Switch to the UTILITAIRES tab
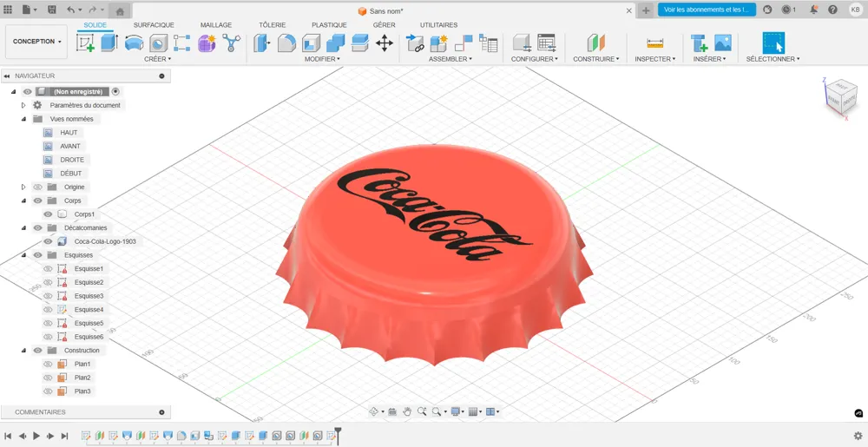This screenshot has height=447, width=868. pos(438,25)
